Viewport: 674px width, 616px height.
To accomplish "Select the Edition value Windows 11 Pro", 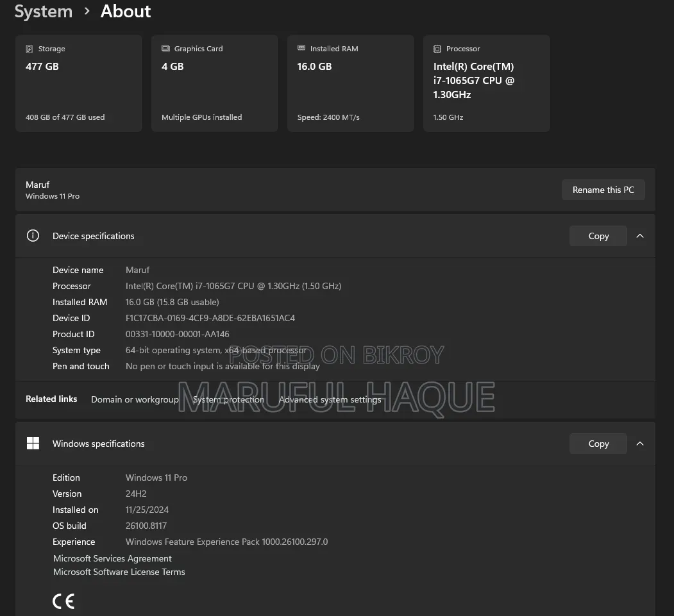I will coord(156,478).
